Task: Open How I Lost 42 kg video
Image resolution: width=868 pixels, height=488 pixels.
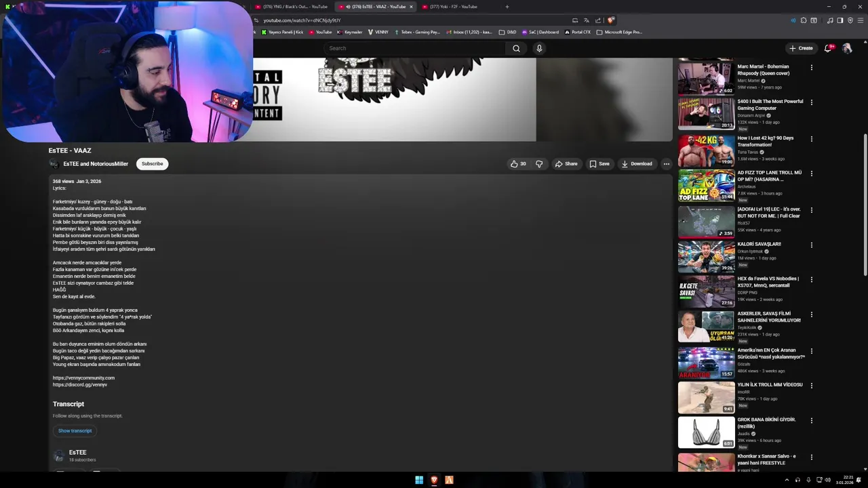Action: point(706,150)
